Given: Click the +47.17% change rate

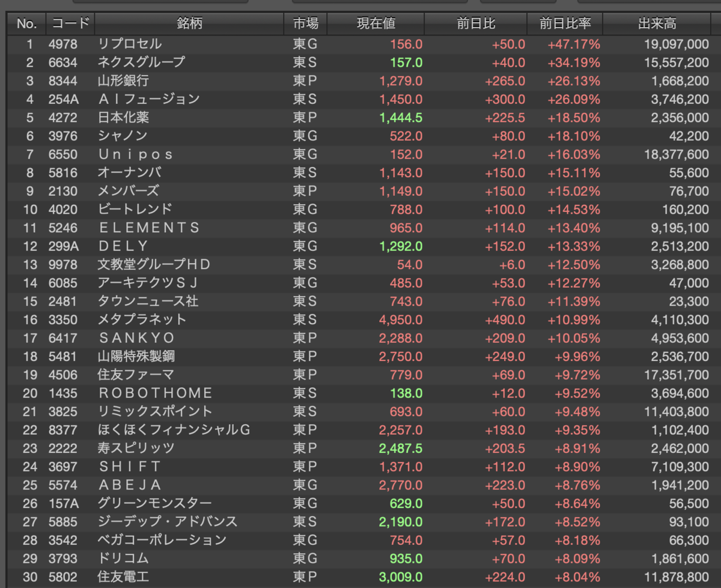Looking at the screenshot, I should 574,44.
